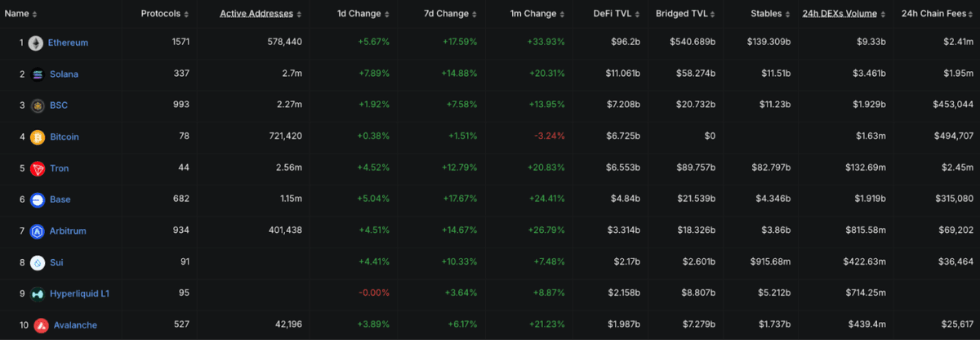
Task: Click the Tron red logo icon
Action: pos(38,168)
